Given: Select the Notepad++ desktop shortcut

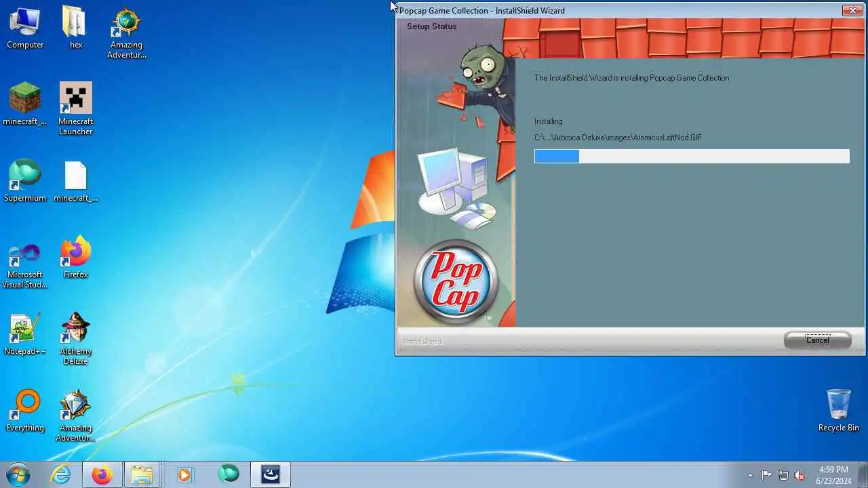Looking at the screenshot, I should coord(25,334).
